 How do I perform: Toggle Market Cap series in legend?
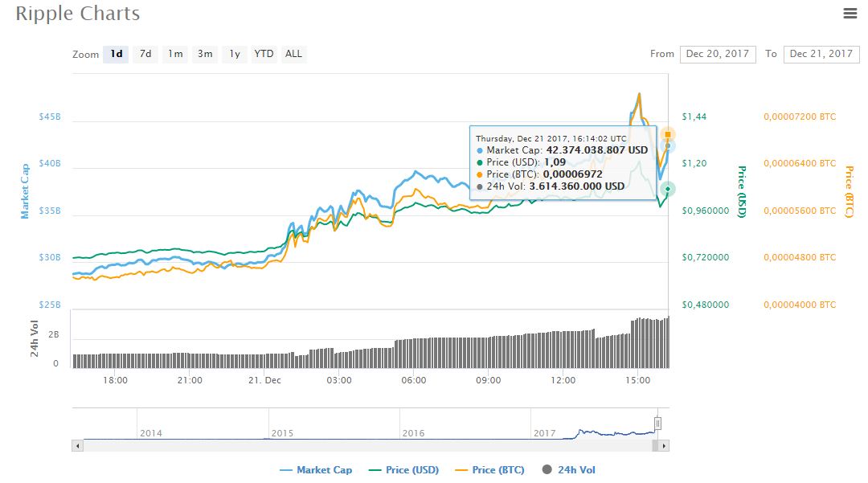(316, 469)
